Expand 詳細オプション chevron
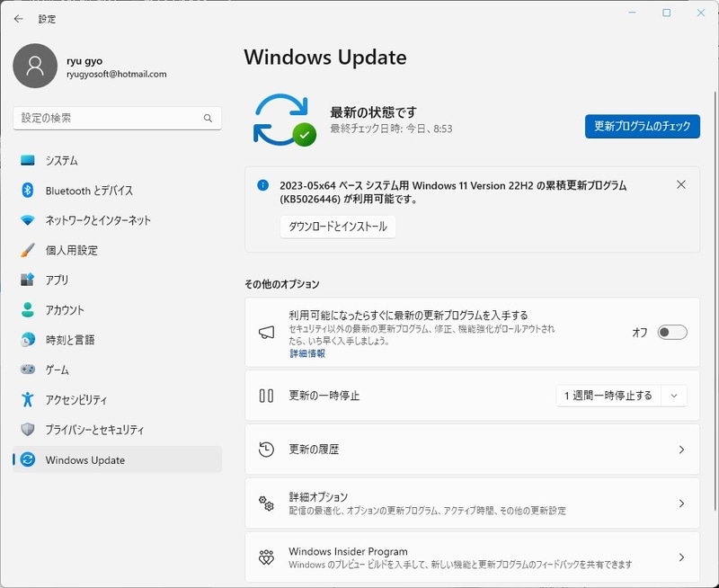The image size is (719, 588). pyautogui.click(x=681, y=503)
